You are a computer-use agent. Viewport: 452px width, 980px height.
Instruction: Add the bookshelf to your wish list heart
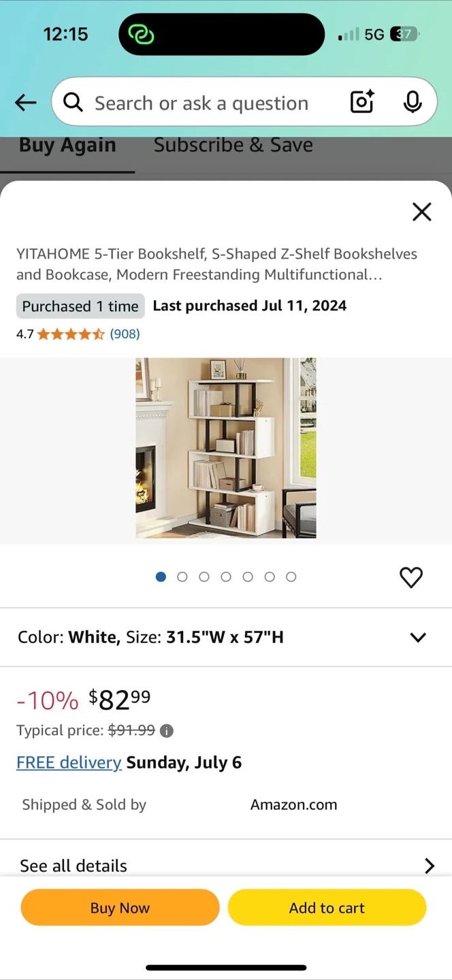tap(411, 577)
